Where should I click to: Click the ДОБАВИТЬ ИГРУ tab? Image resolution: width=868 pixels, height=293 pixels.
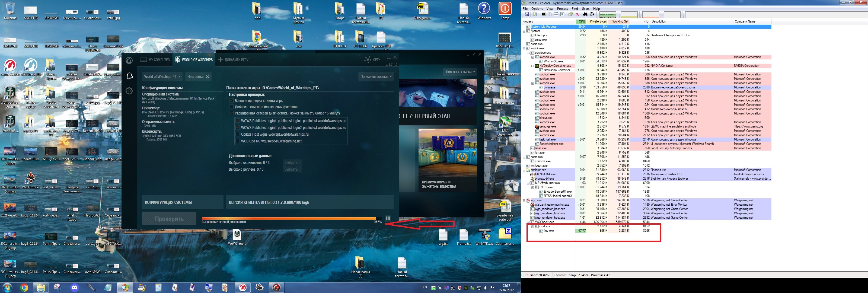(233, 60)
